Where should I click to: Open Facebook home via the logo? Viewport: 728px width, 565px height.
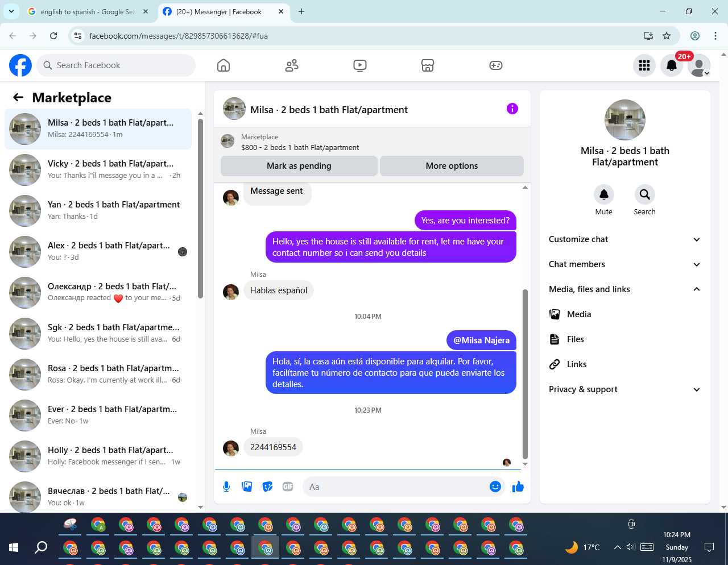pyautogui.click(x=20, y=65)
